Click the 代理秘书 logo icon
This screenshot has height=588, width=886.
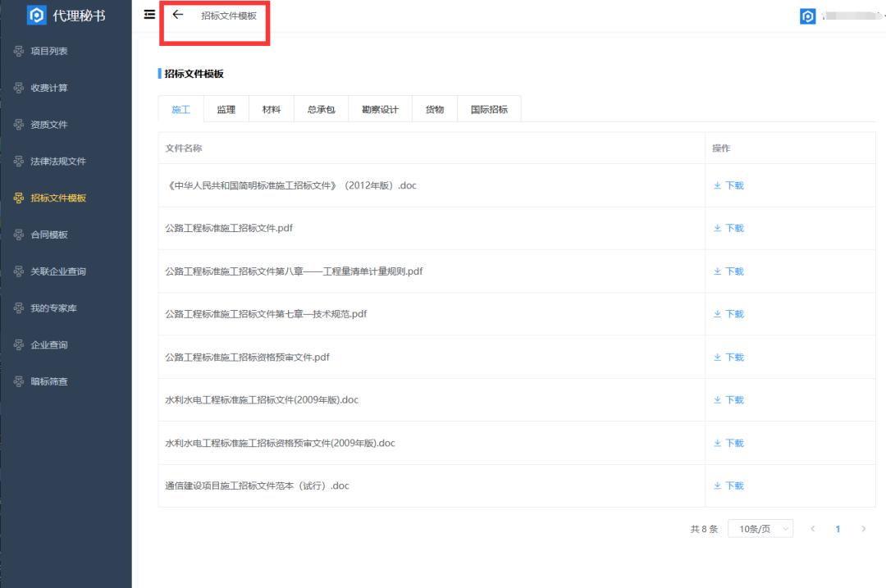[x=35, y=15]
